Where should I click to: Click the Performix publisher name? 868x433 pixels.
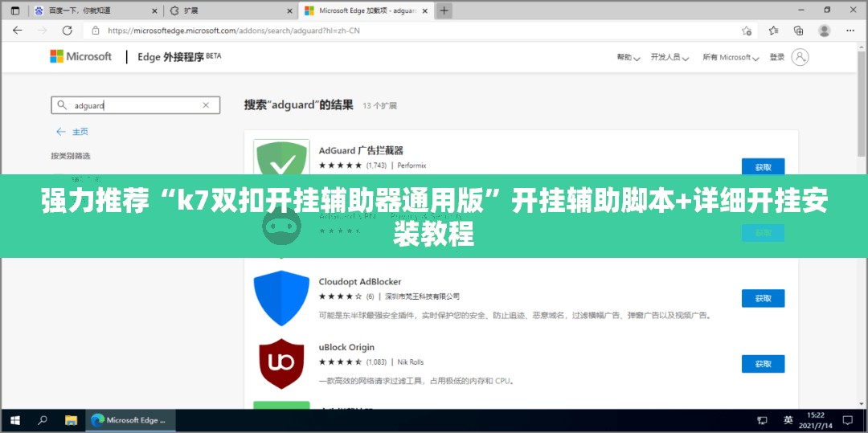coord(411,165)
